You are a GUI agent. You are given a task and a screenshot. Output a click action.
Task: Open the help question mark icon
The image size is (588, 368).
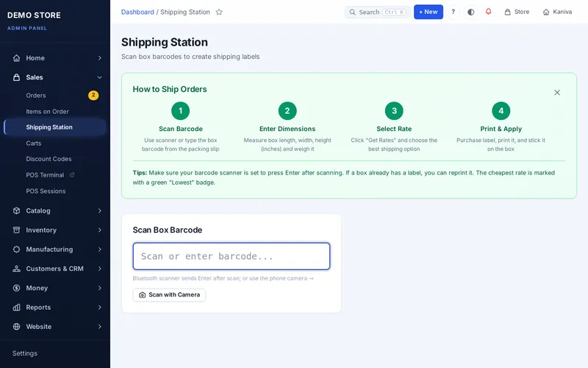[x=453, y=12]
